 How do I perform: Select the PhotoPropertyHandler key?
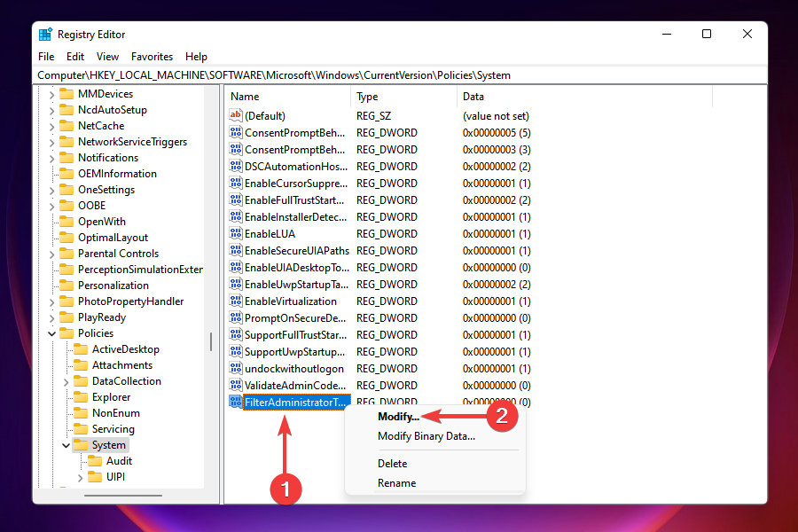pos(130,301)
